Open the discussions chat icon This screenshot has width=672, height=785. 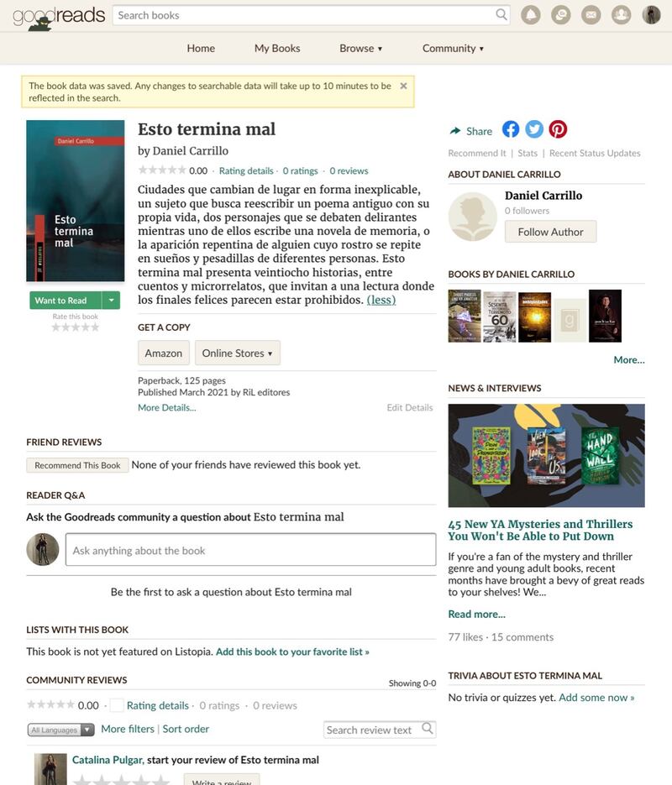click(x=561, y=15)
